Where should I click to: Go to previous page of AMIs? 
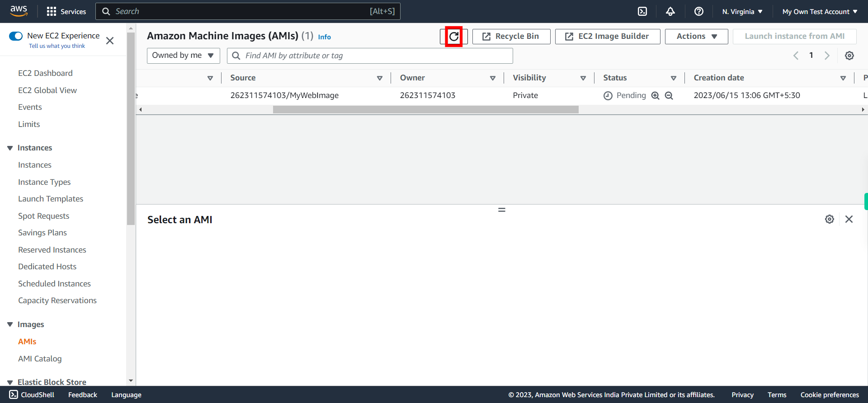[x=796, y=56]
